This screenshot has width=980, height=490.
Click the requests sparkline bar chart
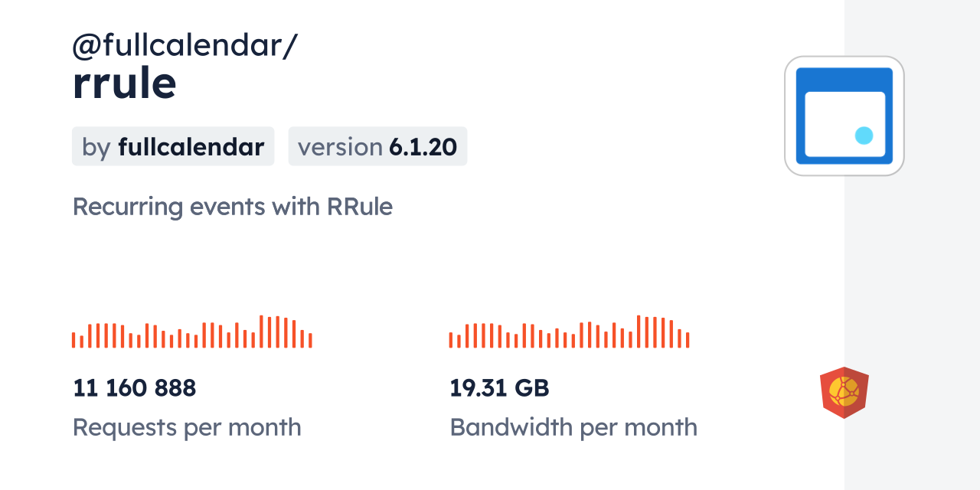click(x=191, y=332)
